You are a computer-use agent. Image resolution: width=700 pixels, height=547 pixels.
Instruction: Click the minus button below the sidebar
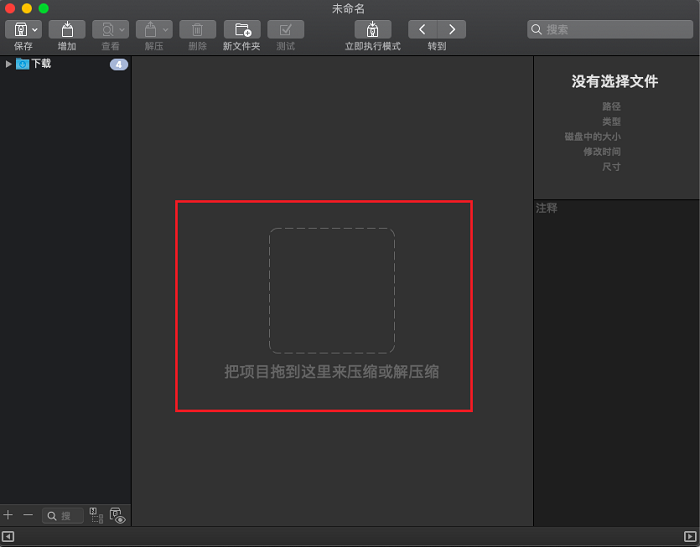[28, 515]
